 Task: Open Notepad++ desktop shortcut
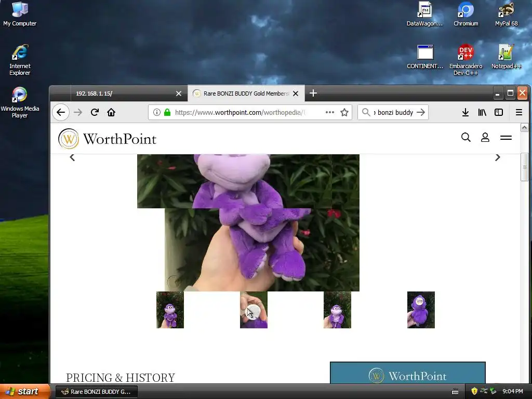click(x=506, y=57)
